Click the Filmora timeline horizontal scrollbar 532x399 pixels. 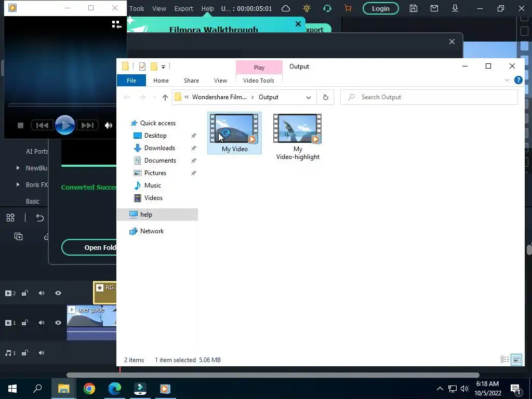click(273, 375)
